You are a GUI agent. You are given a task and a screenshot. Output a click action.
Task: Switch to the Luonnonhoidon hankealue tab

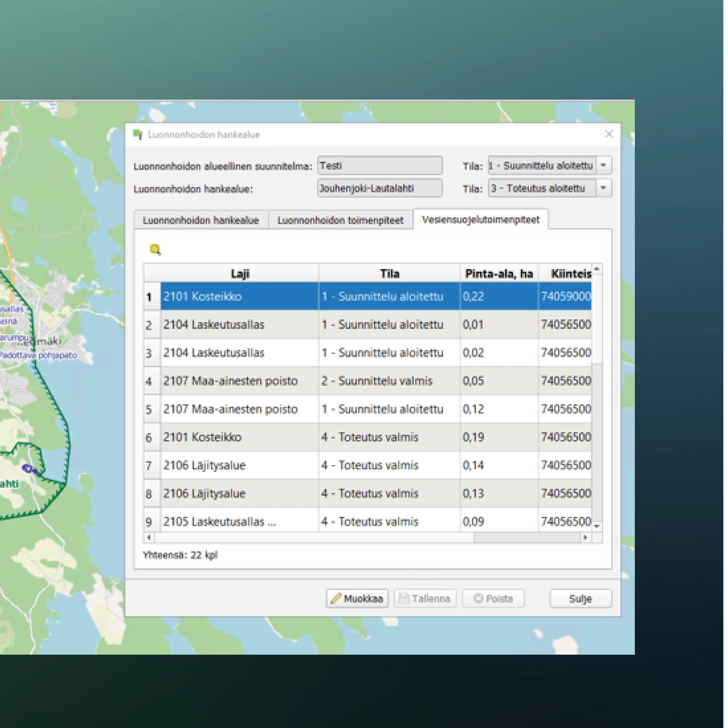[x=201, y=220]
